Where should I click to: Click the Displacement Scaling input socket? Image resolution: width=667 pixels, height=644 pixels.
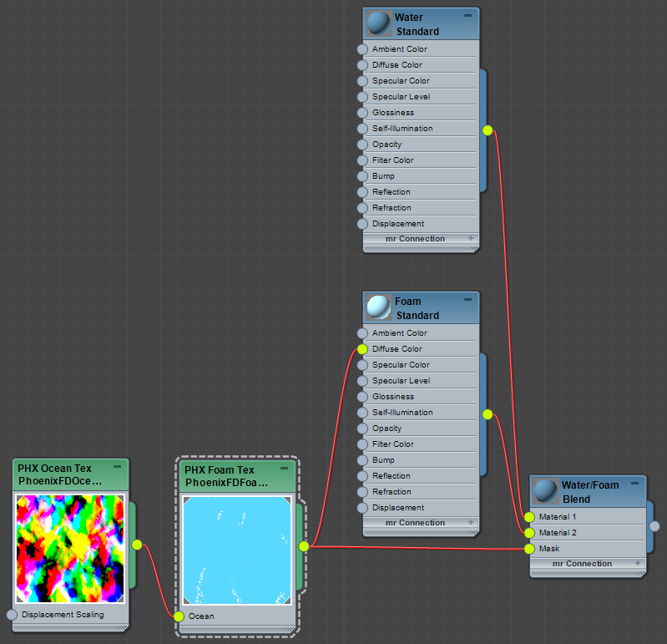point(12,615)
